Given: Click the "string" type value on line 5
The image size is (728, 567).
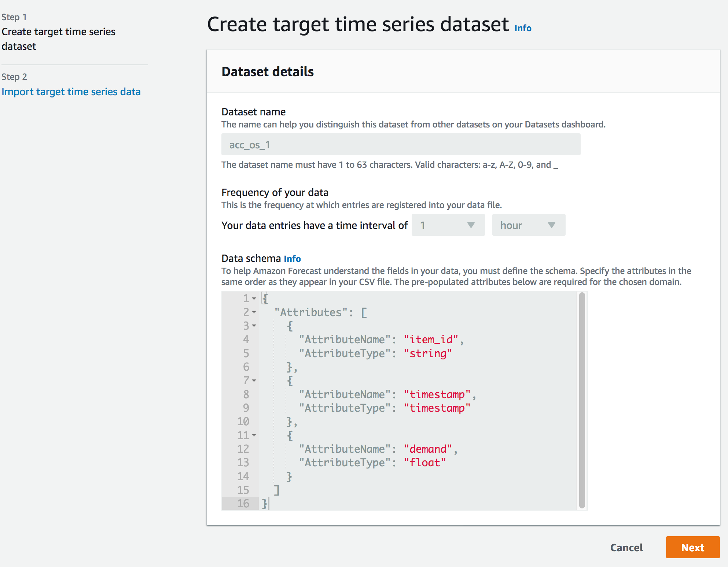Looking at the screenshot, I should click(428, 353).
